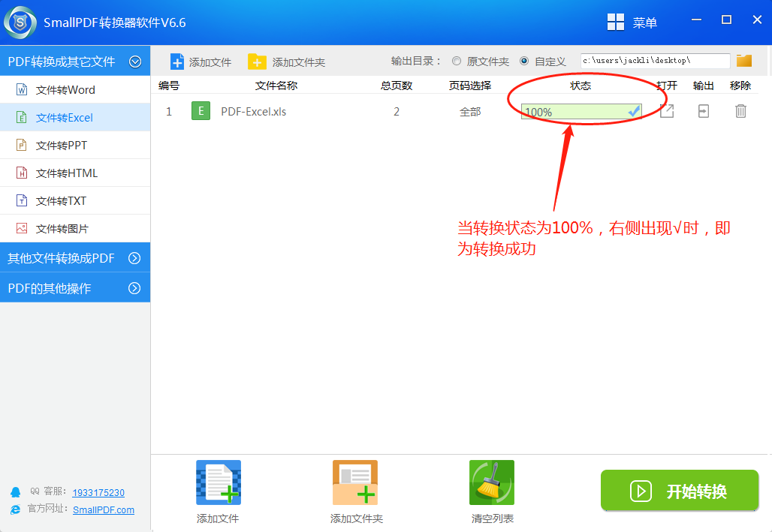The width and height of the screenshot is (772, 532).
Task: Select the 原文件夹 output radio button
Action: [x=457, y=61]
